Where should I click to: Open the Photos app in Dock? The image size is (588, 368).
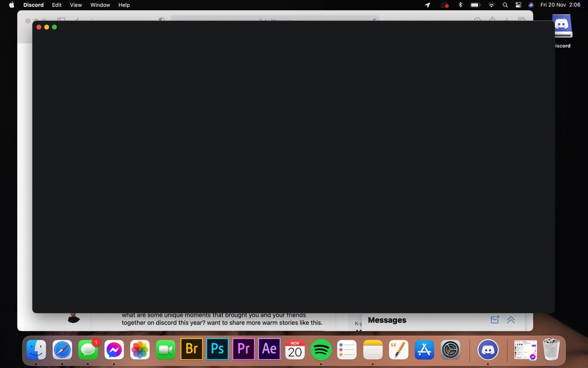pyautogui.click(x=140, y=350)
